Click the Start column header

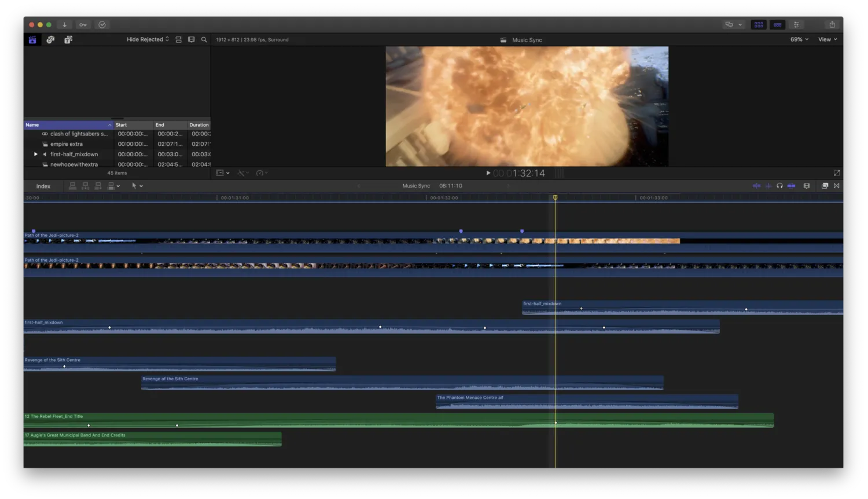click(x=133, y=124)
